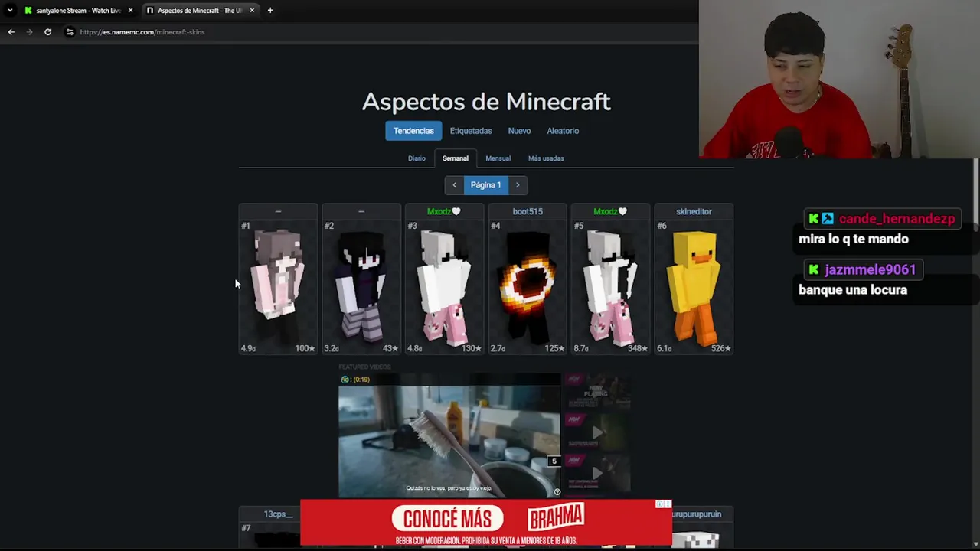This screenshot has width=980, height=551.
Task: Click the BRAHMA logo in the ad
Action: 557,518
